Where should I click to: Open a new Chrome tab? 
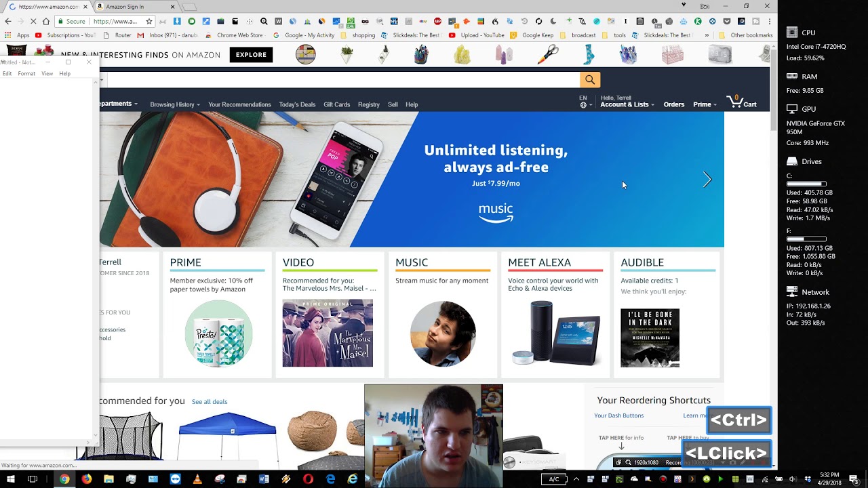[x=189, y=7]
